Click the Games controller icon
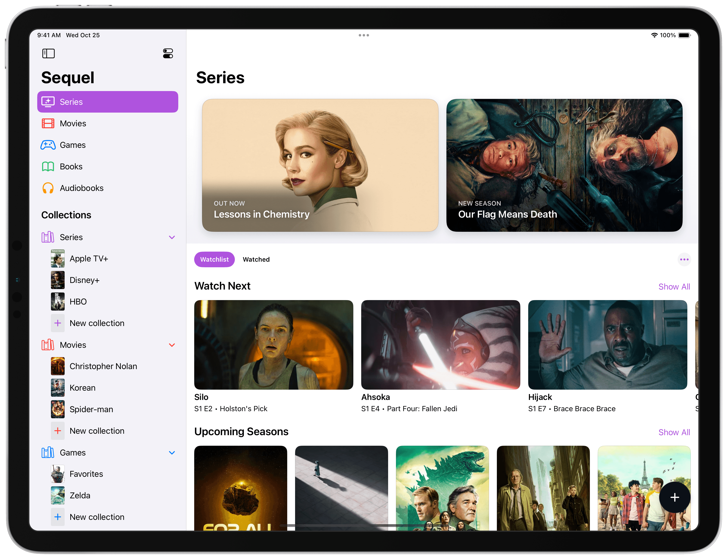This screenshot has height=560, width=728. tap(48, 145)
